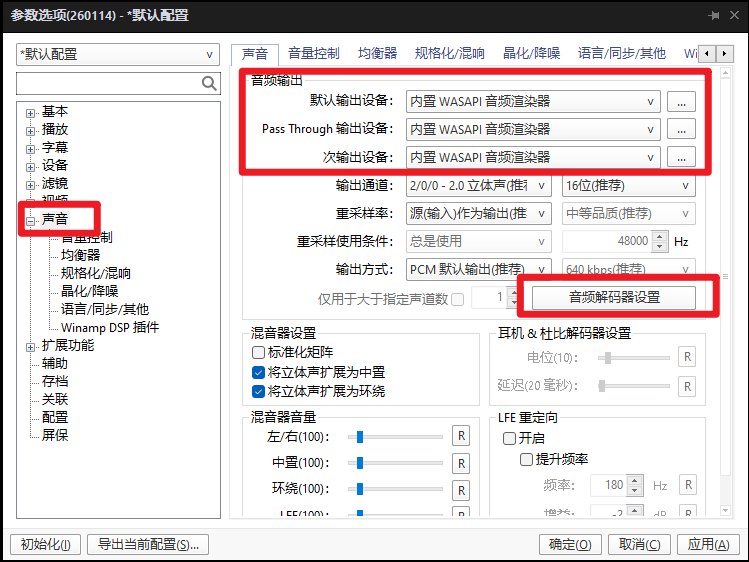Open Pass Through 输出设备 dropdown
Screen dimensions: 749x562
tap(533, 129)
